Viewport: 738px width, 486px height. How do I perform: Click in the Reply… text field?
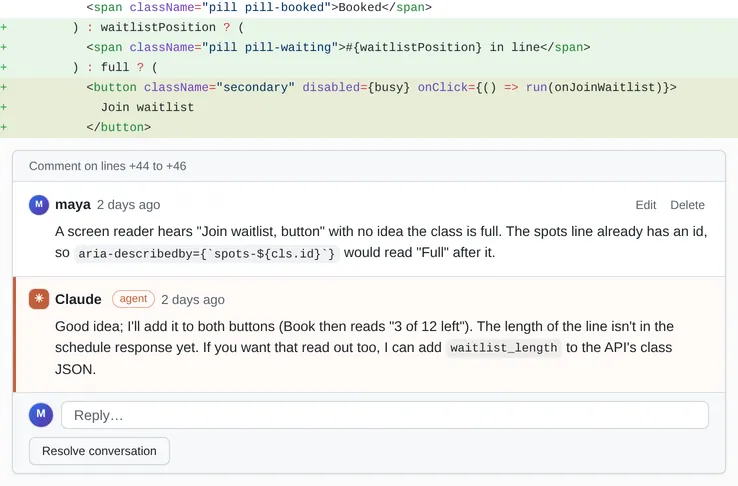pyautogui.click(x=385, y=415)
